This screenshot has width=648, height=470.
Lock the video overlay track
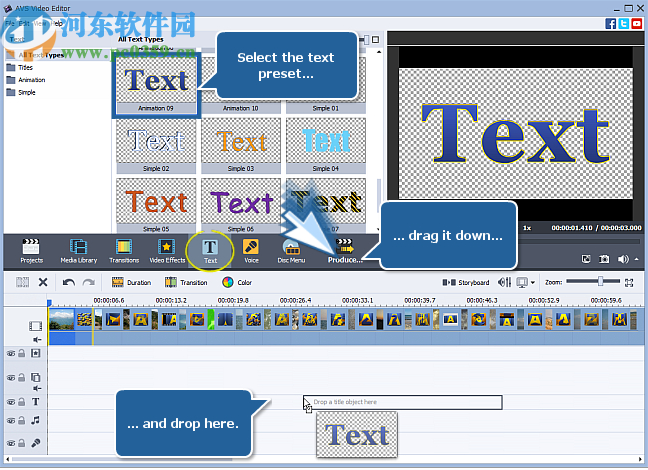(21, 377)
